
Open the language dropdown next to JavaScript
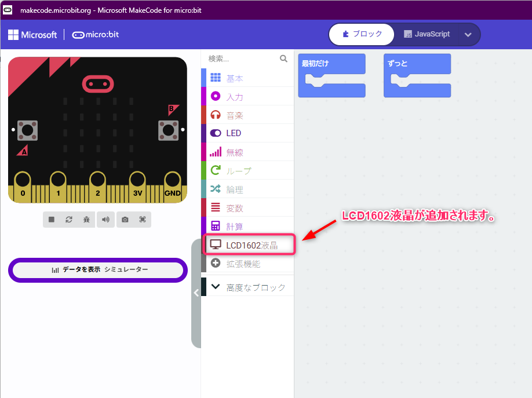(468, 35)
